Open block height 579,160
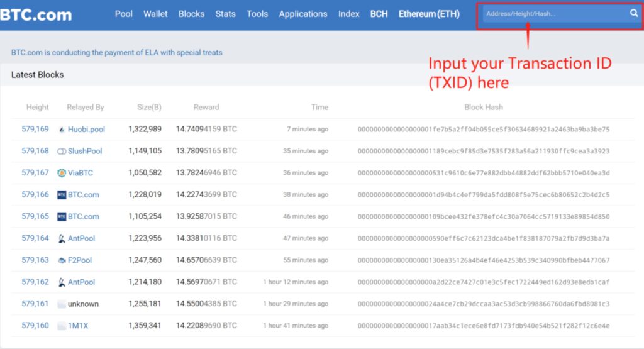Viewport: 644px width, 349px height. click(x=35, y=325)
